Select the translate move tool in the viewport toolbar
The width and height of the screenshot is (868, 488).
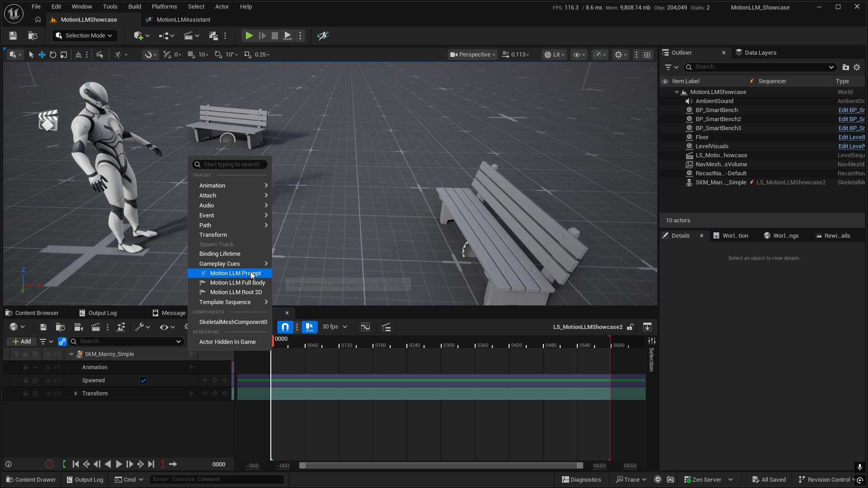tap(42, 55)
